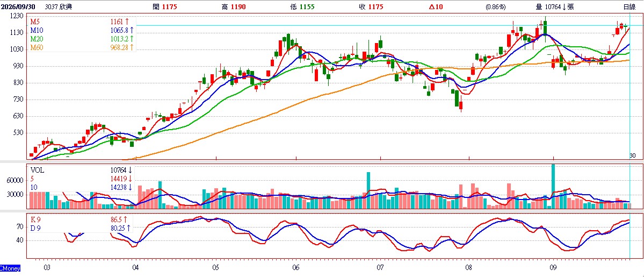Click the 07 month marker on time axis
The image size is (644, 277).
tap(380, 268)
